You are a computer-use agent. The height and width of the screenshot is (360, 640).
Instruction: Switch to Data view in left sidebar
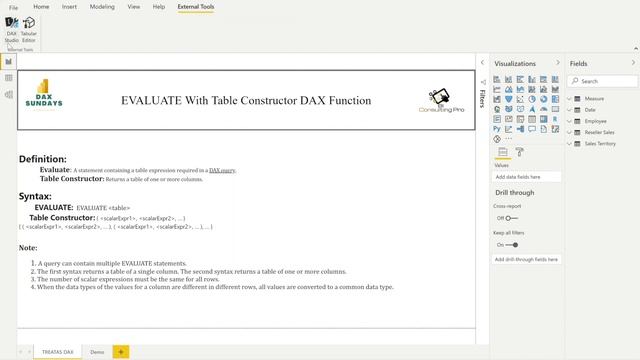click(9, 78)
